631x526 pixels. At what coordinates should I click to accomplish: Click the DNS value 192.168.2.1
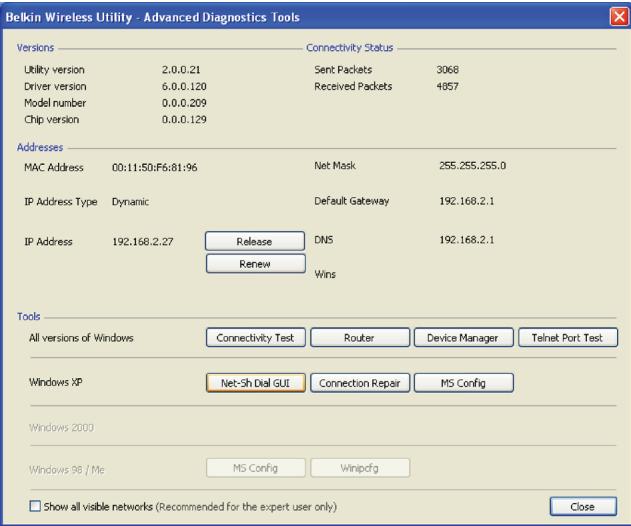click(x=466, y=239)
